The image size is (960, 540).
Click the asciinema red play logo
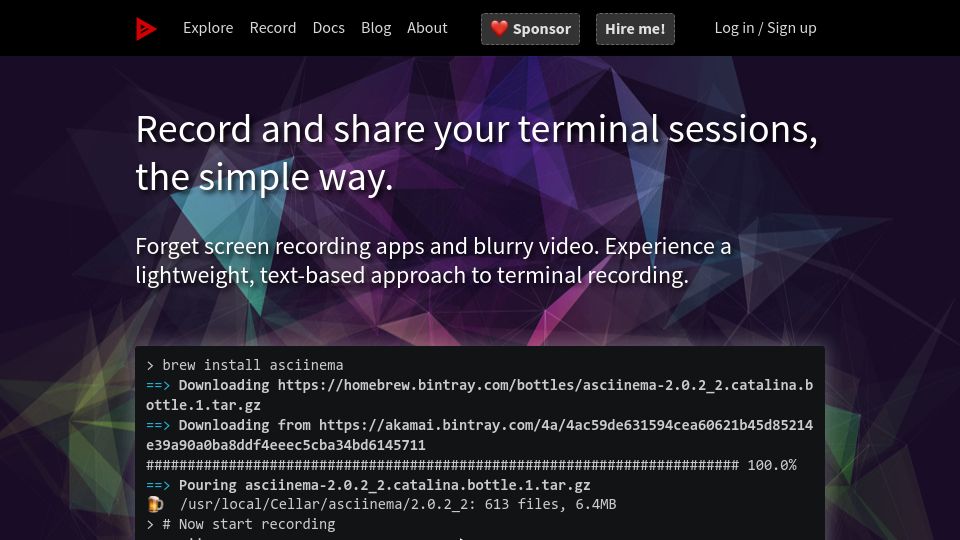tap(146, 29)
